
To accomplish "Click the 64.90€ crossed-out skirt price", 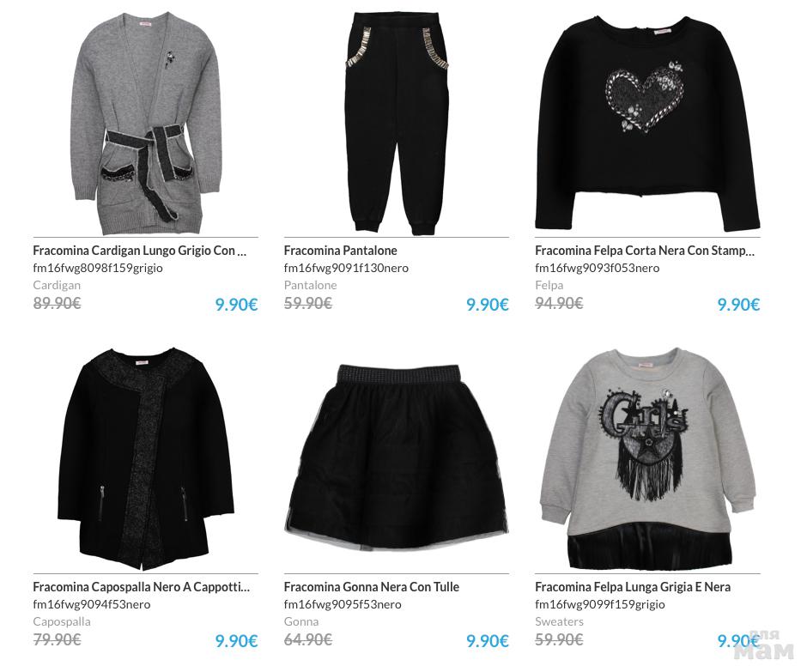I will [x=307, y=639].
